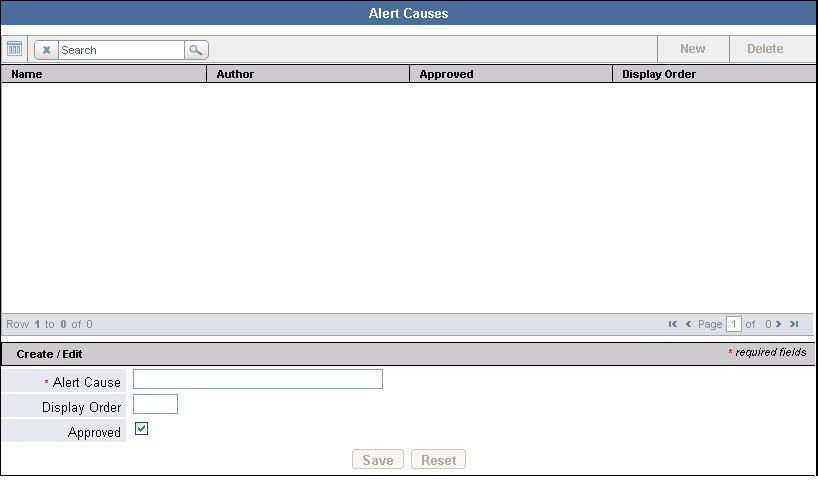Viewport: 818px width, 495px height.
Task: Click the magnifying glass search icon
Action: click(196, 50)
